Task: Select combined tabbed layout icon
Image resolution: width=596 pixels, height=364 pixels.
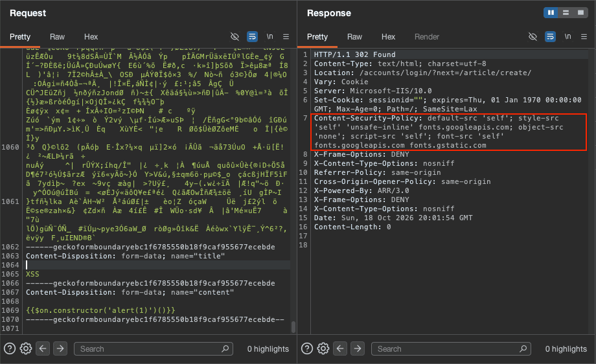Action: point(580,12)
